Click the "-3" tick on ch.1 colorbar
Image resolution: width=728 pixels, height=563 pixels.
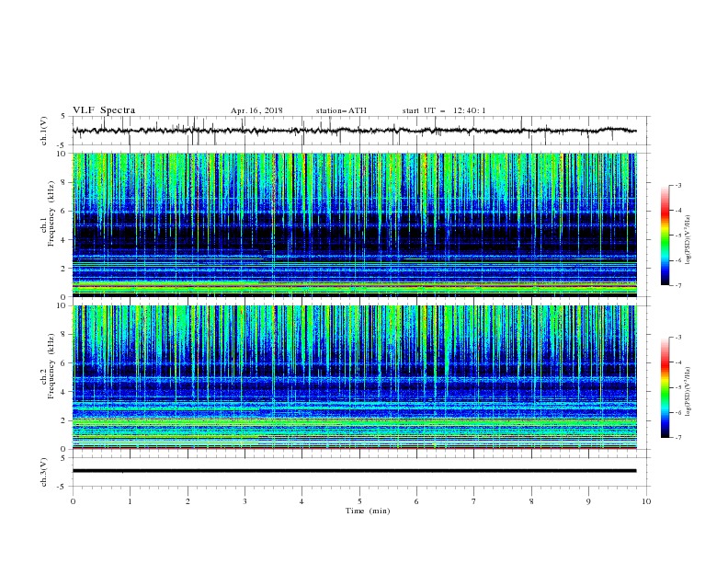(678, 185)
